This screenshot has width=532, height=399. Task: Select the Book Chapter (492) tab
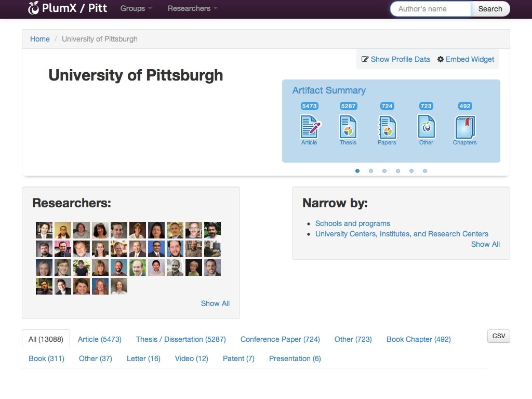pyautogui.click(x=418, y=339)
